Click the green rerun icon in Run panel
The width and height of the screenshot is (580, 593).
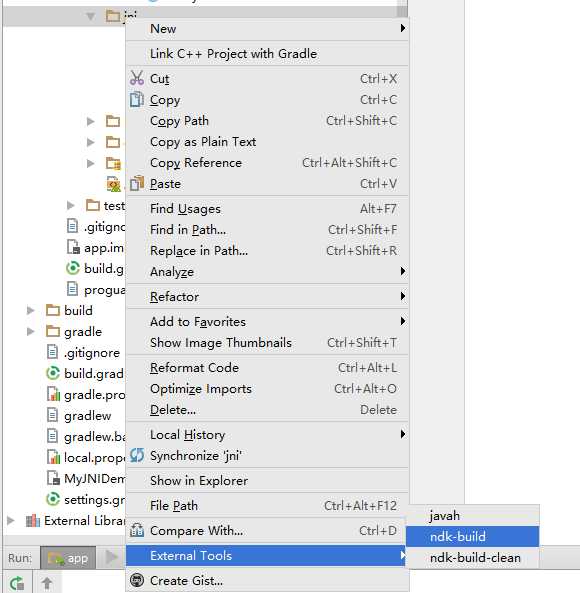[x=17, y=583]
